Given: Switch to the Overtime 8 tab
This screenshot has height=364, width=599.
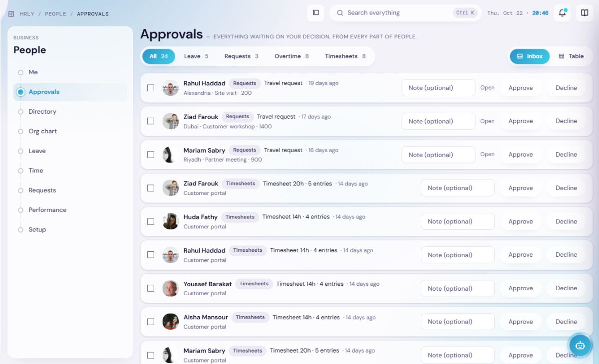Looking at the screenshot, I should click(x=292, y=56).
